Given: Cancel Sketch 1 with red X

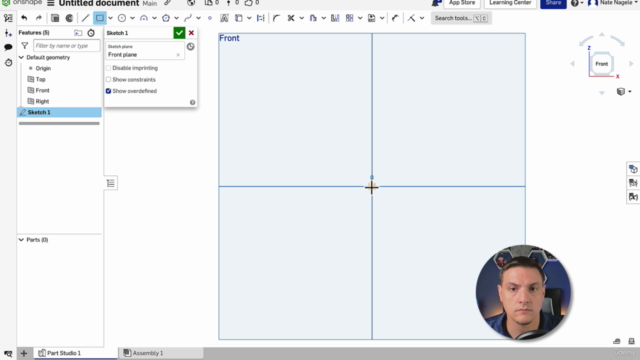Looking at the screenshot, I should tap(191, 33).
